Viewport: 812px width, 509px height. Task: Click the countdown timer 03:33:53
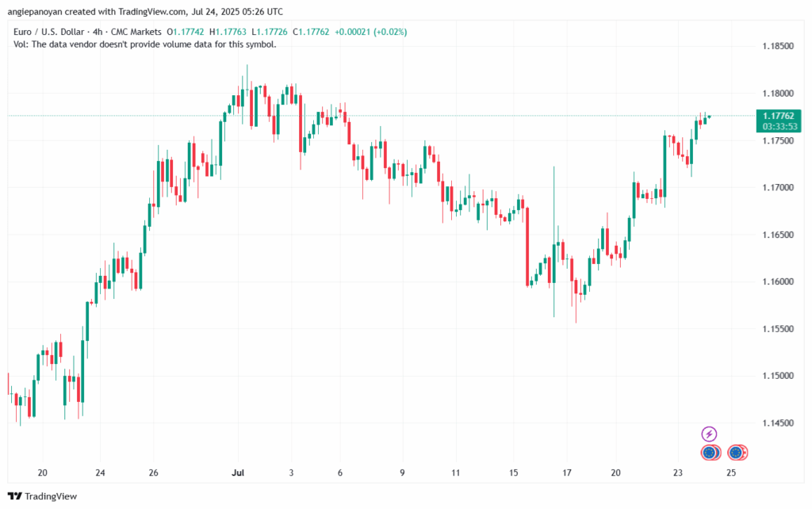point(779,126)
